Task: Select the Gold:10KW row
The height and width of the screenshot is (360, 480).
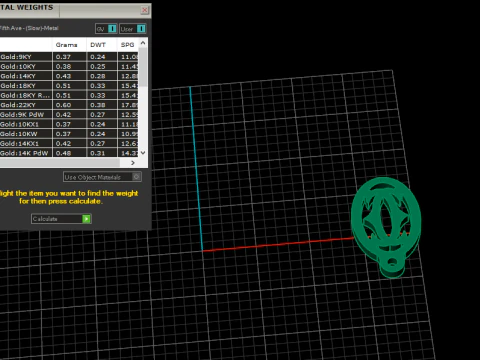Action: click(x=69, y=134)
